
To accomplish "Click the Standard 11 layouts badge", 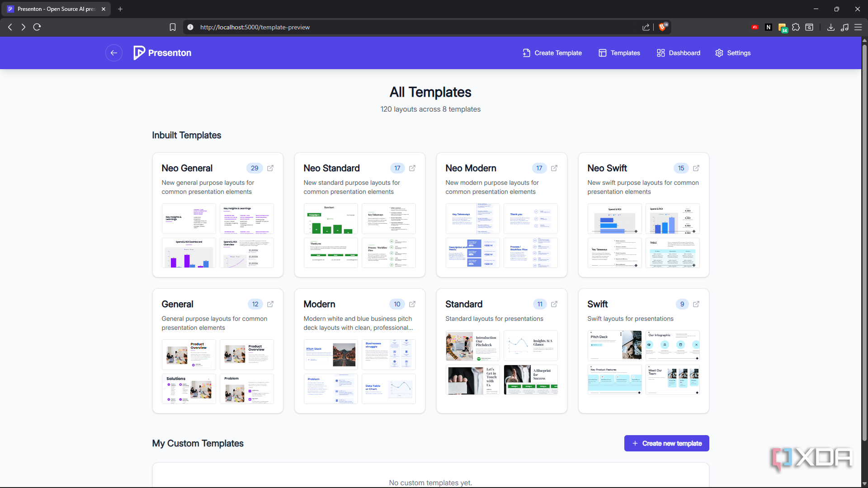I will [x=540, y=304].
